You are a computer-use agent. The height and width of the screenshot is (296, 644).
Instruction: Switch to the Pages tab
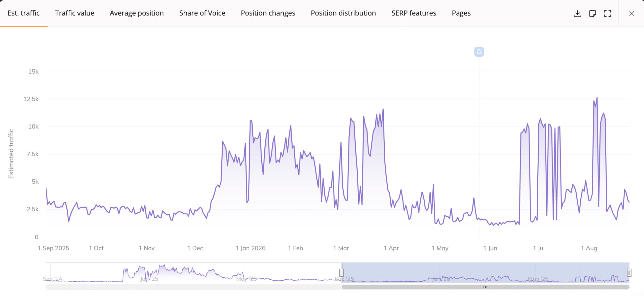point(461,13)
